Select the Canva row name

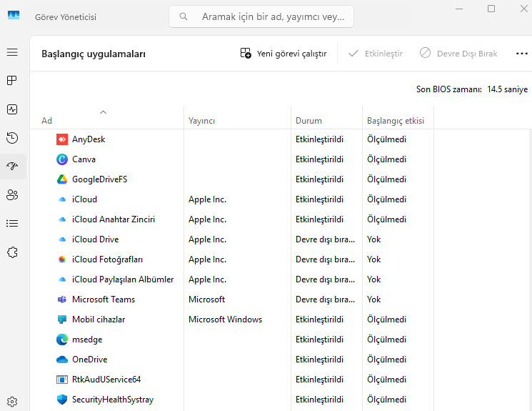click(x=84, y=159)
